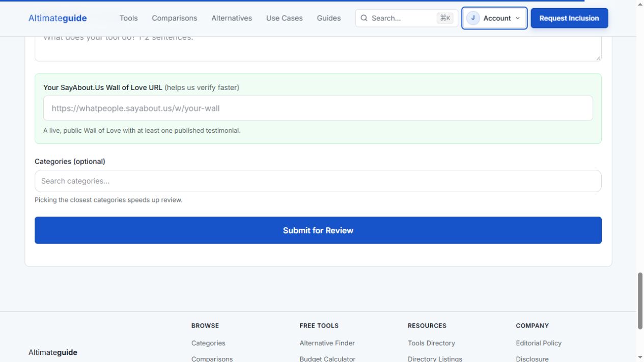Click the 'Categories (optional)' label
This screenshot has height=362, width=644.
(70, 161)
